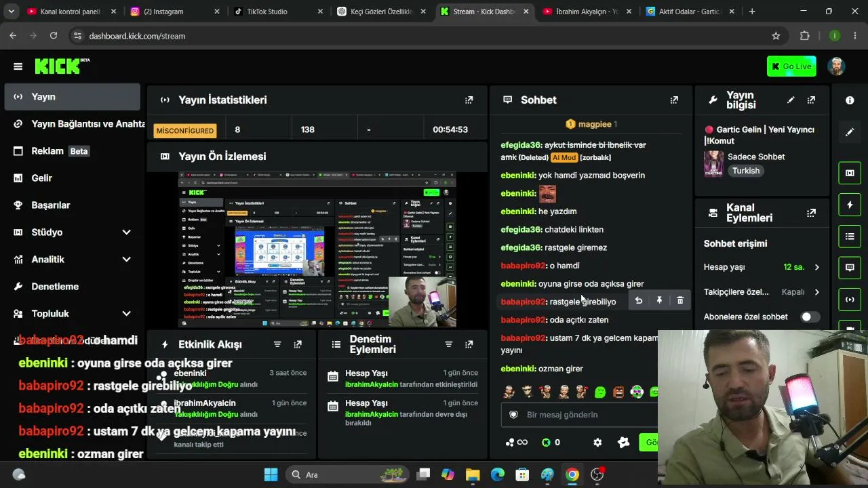Open the Kick hamburger menu

18,66
